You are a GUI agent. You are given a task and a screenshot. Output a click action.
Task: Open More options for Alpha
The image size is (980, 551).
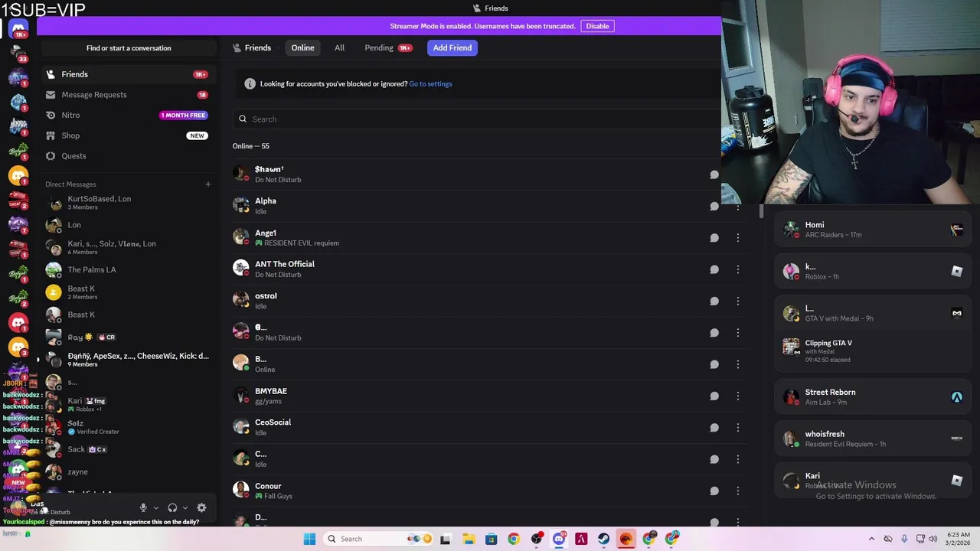[737, 206]
